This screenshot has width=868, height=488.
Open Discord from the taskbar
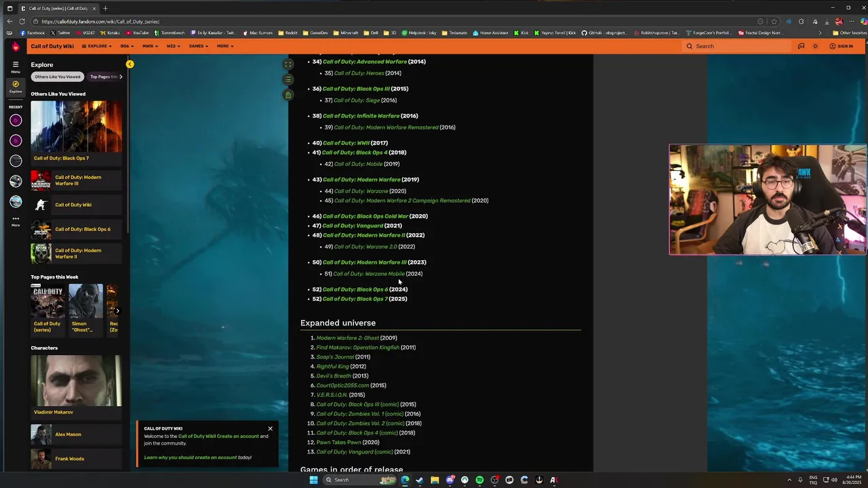pyautogui.click(x=450, y=480)
